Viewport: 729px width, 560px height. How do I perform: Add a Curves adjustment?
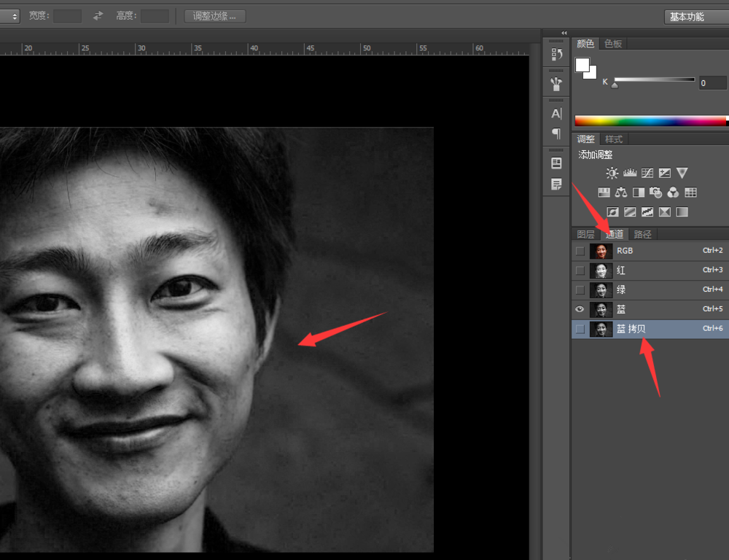tap(647, 173)
